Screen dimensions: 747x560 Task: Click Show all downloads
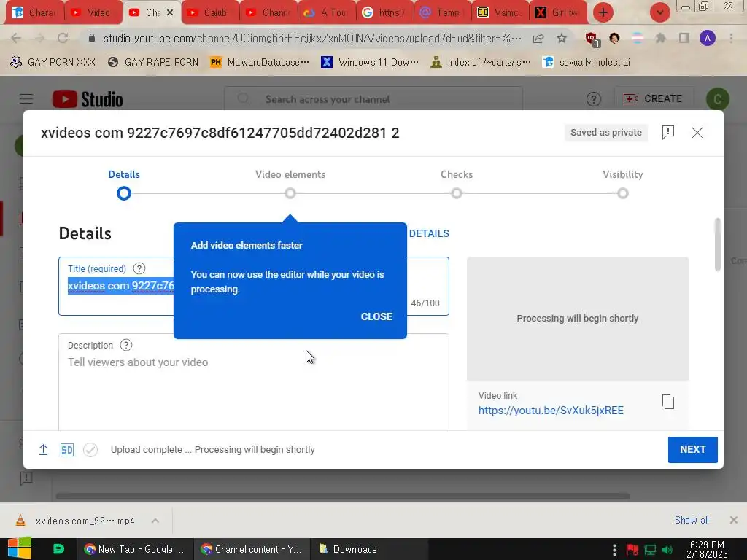(x=692, y=520)
